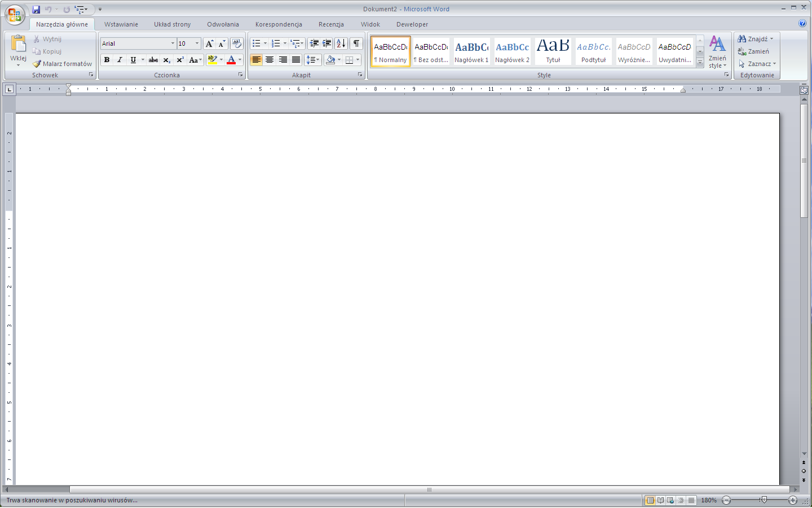Apply Bez odstępów style

431,51
